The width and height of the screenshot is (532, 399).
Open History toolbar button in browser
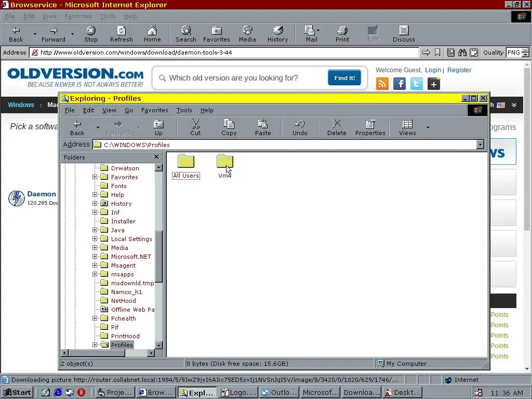click(x=277, y=34)
